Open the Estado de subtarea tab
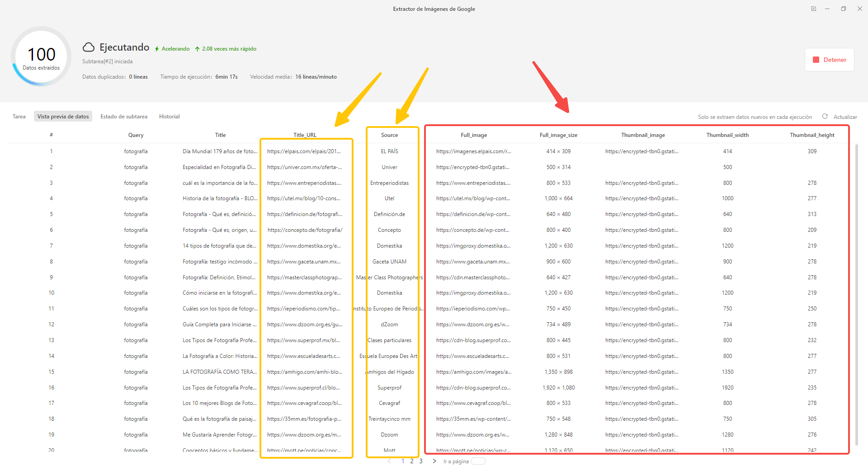The height and width of the screenshot is (470, 868). point(123,116)
